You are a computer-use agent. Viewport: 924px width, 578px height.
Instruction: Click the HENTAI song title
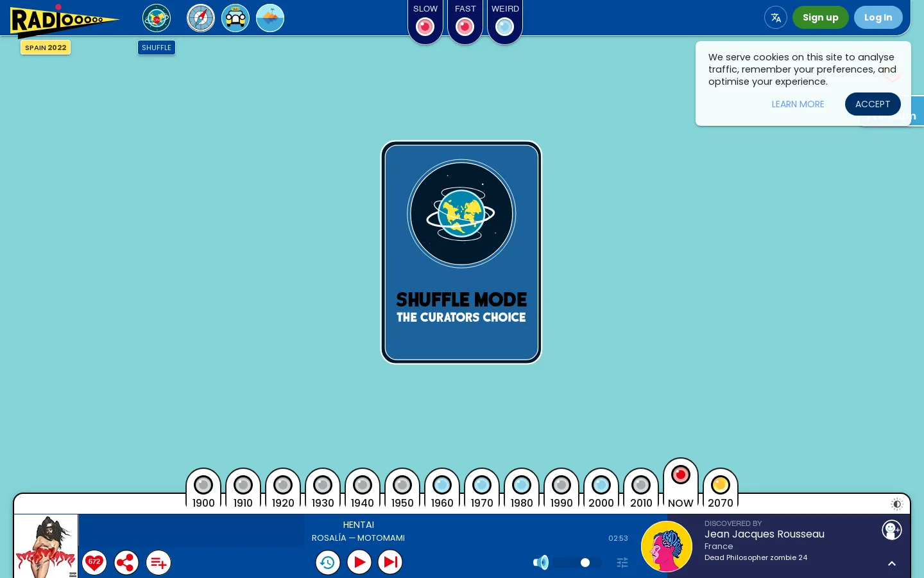[x=359, y=525]
